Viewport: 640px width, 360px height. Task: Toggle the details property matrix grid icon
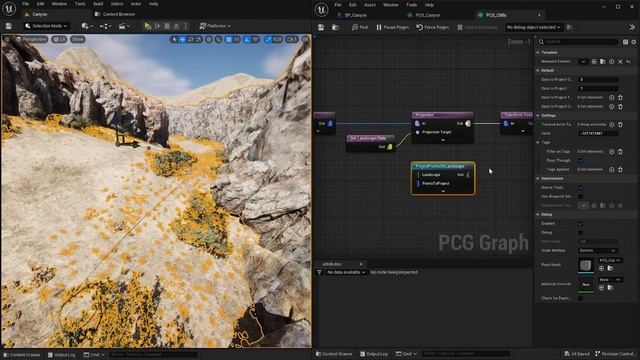[625, 42]
